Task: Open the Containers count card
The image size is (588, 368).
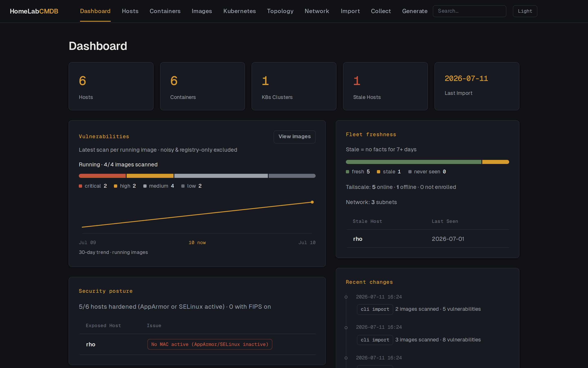Action: coord(202,86)
